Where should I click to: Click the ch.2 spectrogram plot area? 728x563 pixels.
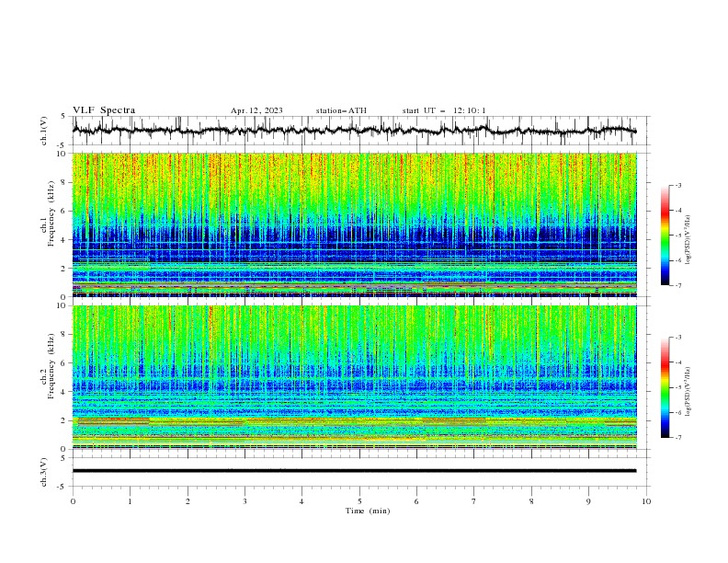(354, 377)
